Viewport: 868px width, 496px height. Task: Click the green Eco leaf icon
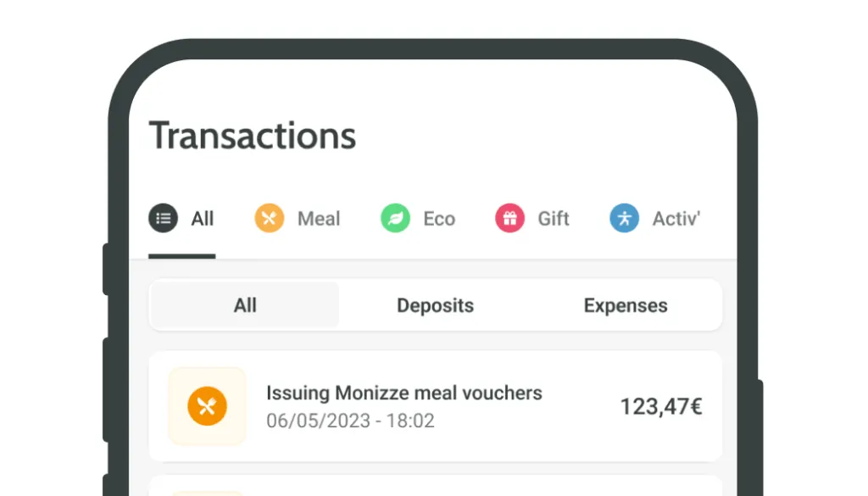coord(395,219)
